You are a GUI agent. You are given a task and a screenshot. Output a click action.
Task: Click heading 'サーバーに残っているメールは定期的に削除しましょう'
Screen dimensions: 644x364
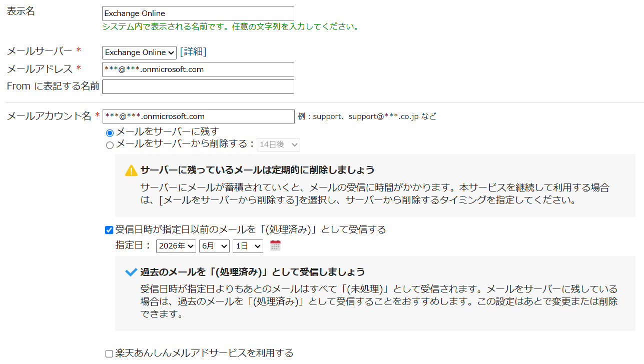(257, 170)
